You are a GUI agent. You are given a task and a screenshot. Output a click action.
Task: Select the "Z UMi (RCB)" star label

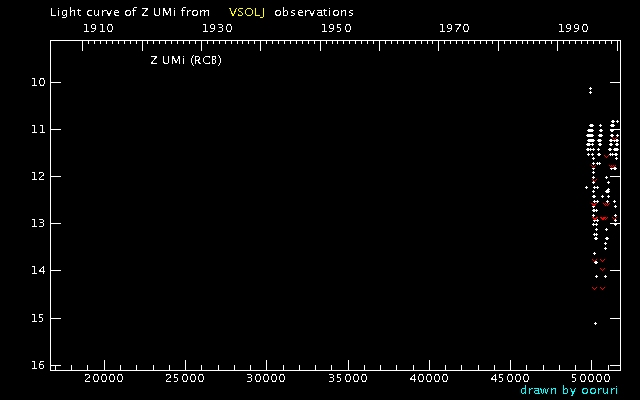185,61
